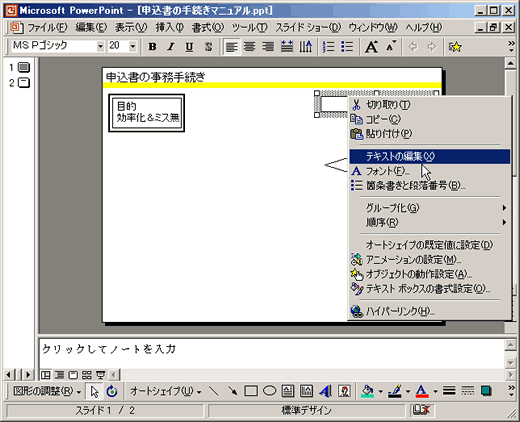Open 表示(V) menu
The height and width of the screenshot is (422, 520).
(x=131, y=27)
